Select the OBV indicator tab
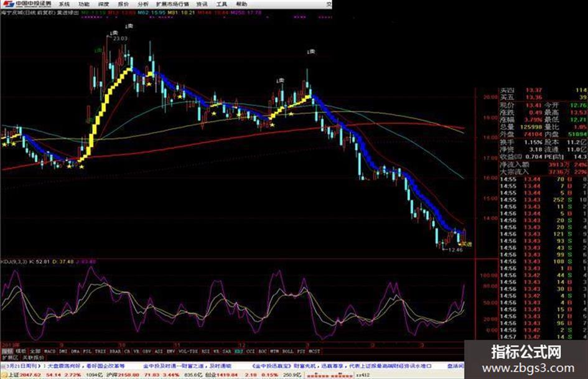The image size is (588, 379). pos(147,351)
